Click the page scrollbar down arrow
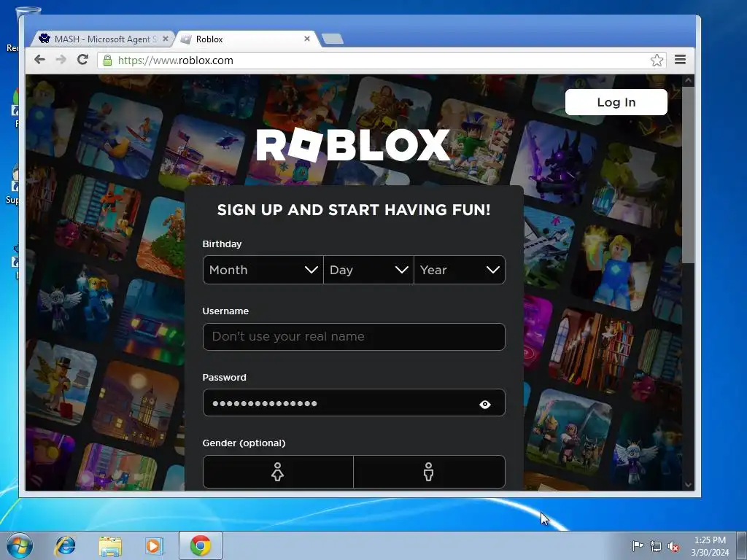 click(x=688, y=485)
